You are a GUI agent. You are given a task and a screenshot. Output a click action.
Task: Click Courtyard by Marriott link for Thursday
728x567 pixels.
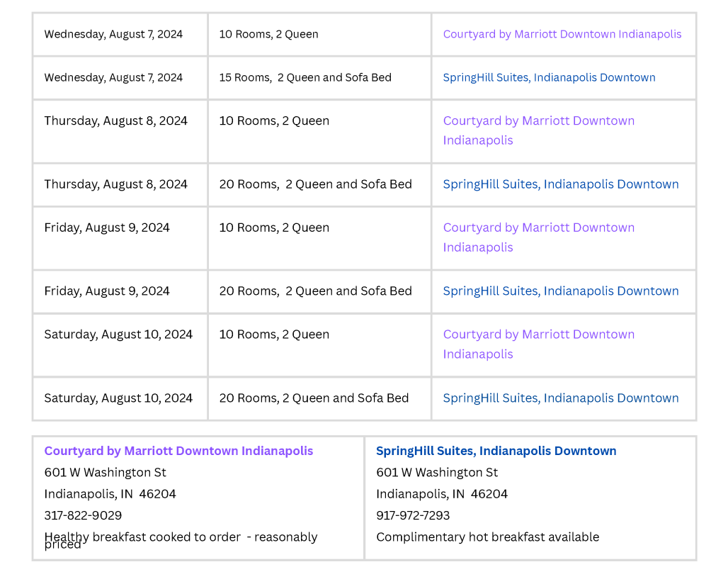click(539, 130)
